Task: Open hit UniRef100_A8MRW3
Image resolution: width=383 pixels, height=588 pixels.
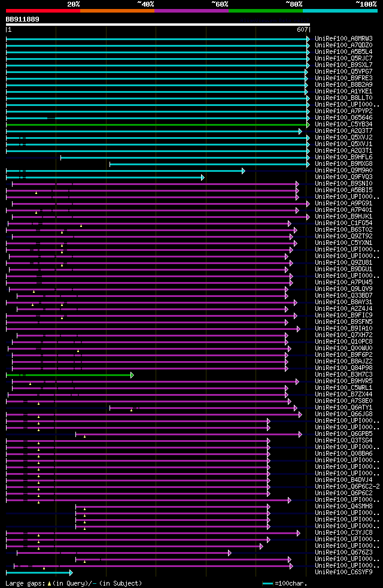Action: tap(344, 39)
